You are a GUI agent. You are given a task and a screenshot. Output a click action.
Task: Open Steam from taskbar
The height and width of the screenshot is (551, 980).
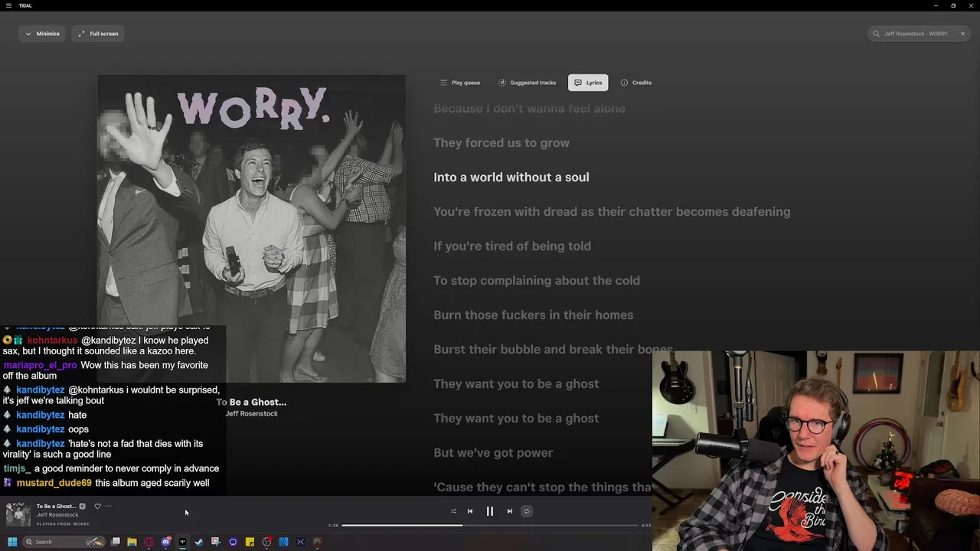[199, 542]
